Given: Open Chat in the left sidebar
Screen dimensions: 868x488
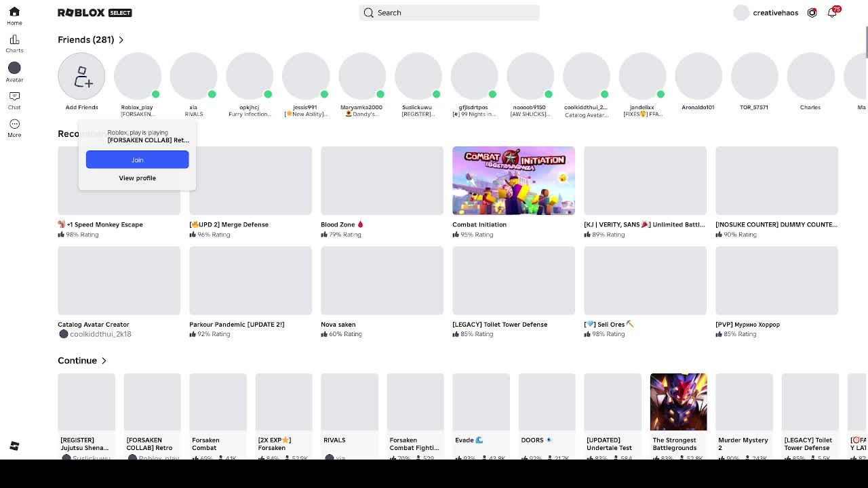Looking at the screenshot, I should (x=14, y=100).
